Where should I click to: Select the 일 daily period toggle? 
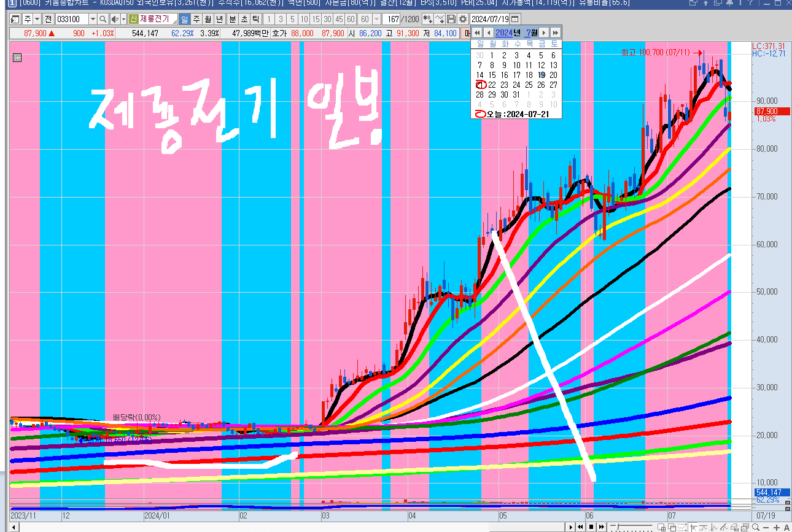click(185, 19)
